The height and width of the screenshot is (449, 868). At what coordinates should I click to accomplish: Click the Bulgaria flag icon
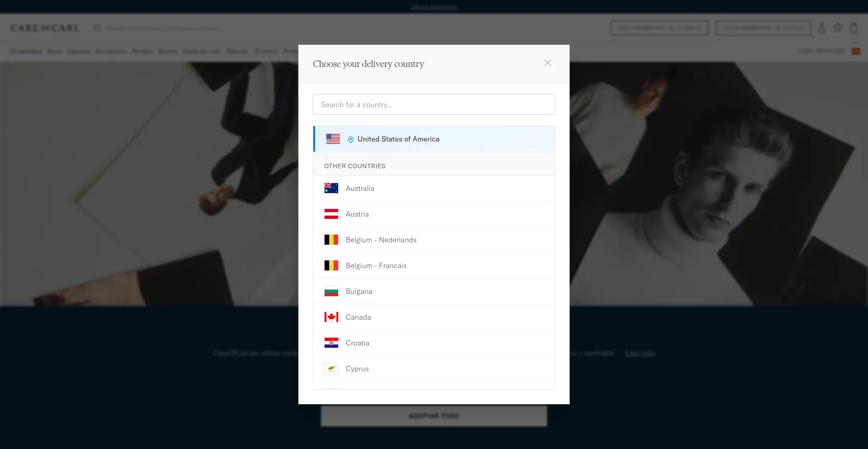coord(331,291)
